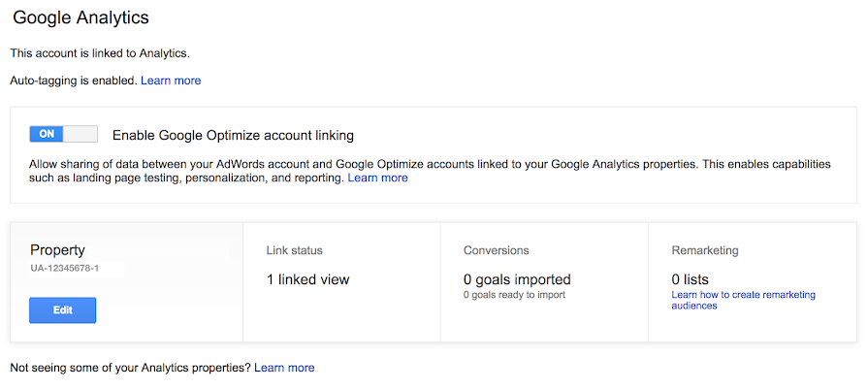The image size is (868, 389).
Task: Select the property ID UA-12345678-1
Action: pos(65,269)
